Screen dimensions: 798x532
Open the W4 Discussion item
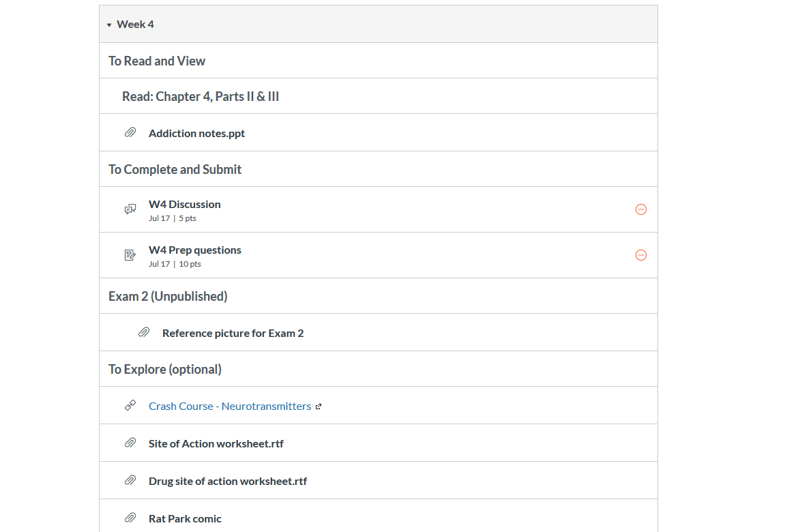pos(184,204)
